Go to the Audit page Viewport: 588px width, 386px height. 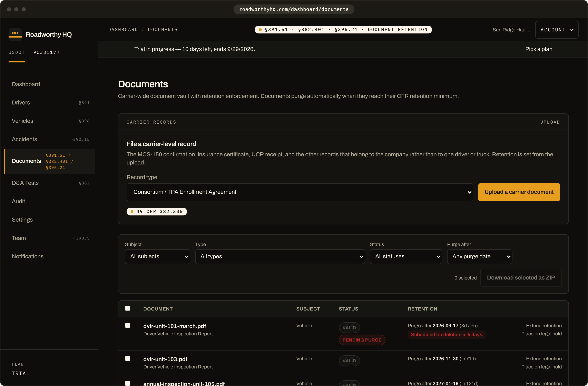click(x=49, y=201)
